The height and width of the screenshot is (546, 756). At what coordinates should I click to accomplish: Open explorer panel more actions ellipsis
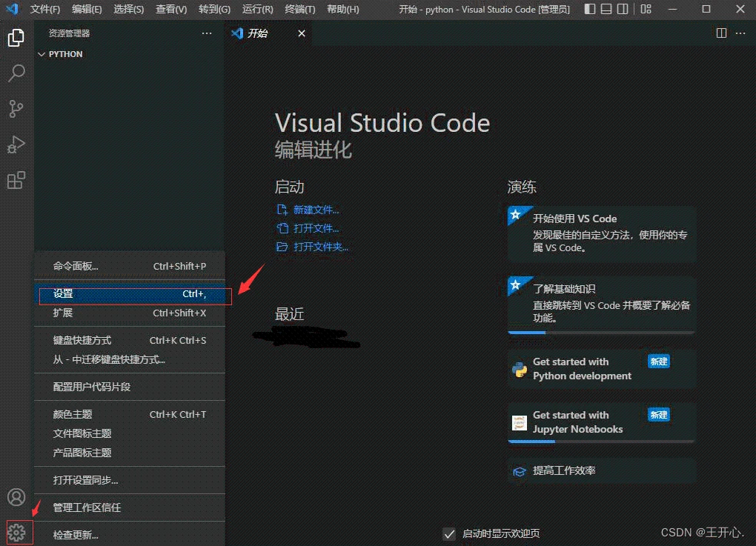coord(207,33)
